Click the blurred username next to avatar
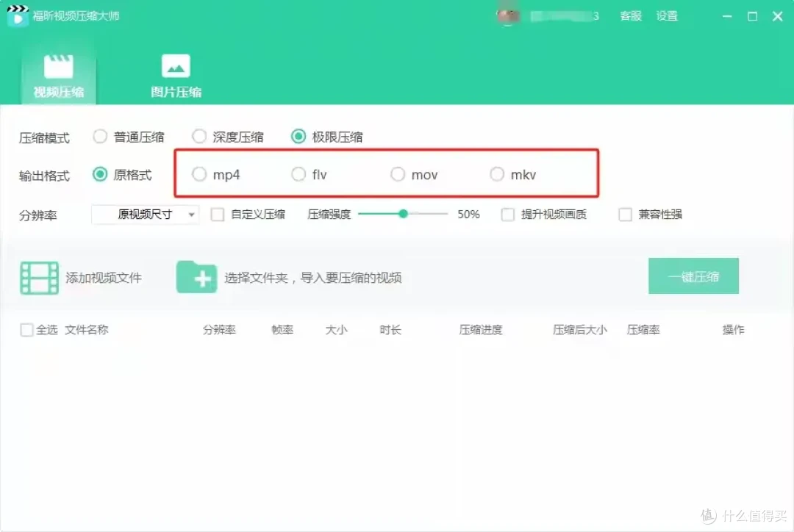 (565, 16)
